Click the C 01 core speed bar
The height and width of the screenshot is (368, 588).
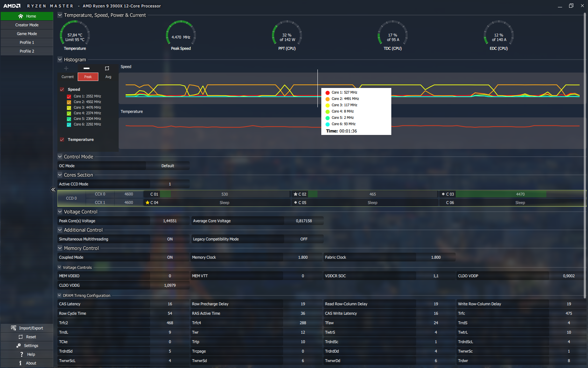(x=225, y=194)
